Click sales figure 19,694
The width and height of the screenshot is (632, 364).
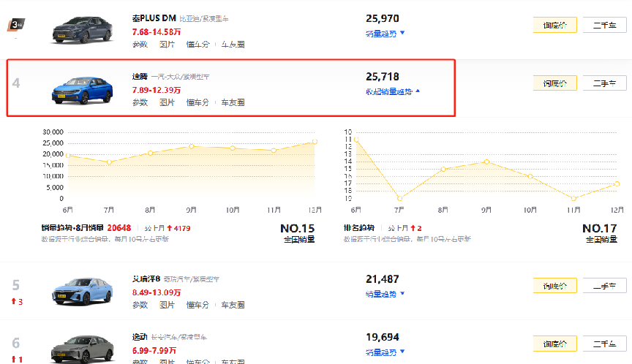382,337
